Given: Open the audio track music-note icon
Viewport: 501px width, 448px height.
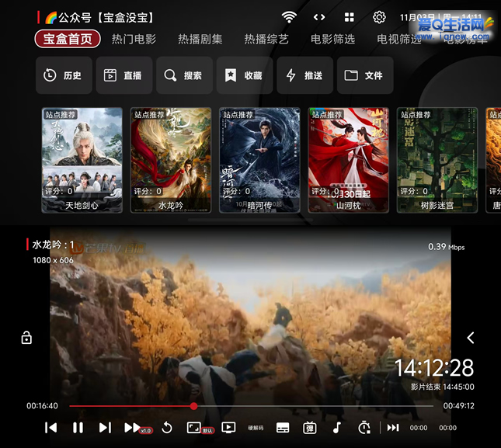Looking at the screenshot, I should point(337,428).
